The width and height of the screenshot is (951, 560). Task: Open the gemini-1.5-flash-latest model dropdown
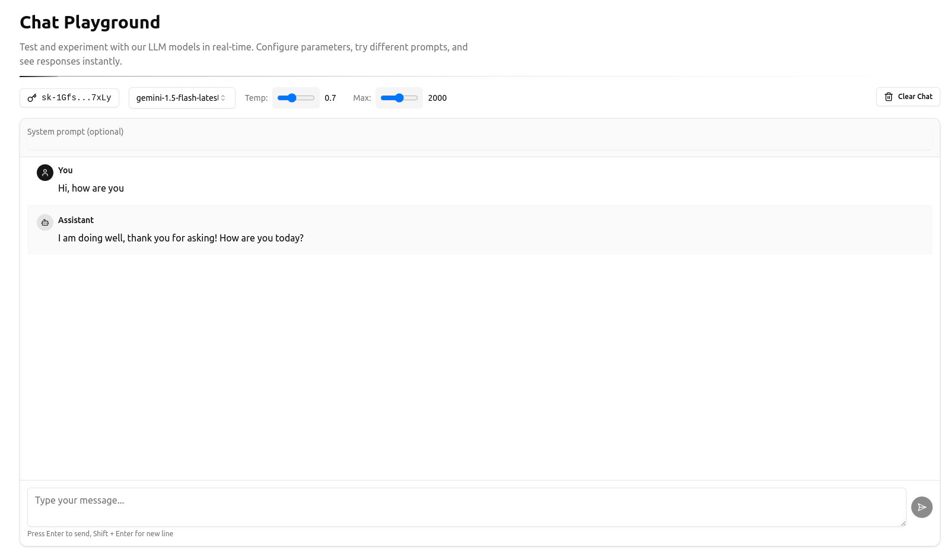(x=182, y=98)
